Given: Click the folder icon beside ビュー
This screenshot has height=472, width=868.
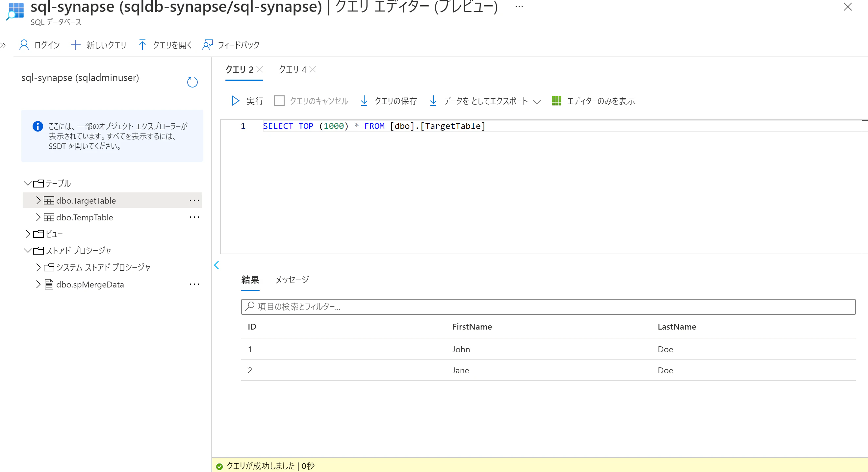Looking at the screenshot, I should [38, 234].
